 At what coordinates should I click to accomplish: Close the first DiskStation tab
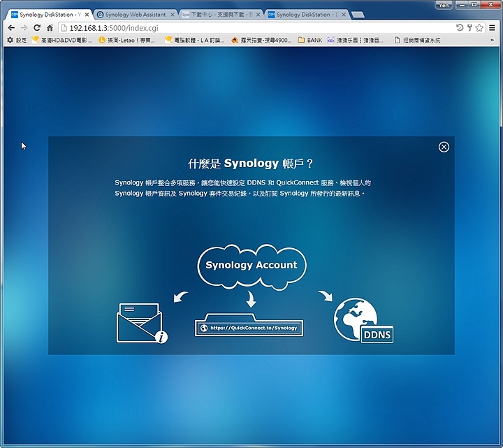point(87,15)
